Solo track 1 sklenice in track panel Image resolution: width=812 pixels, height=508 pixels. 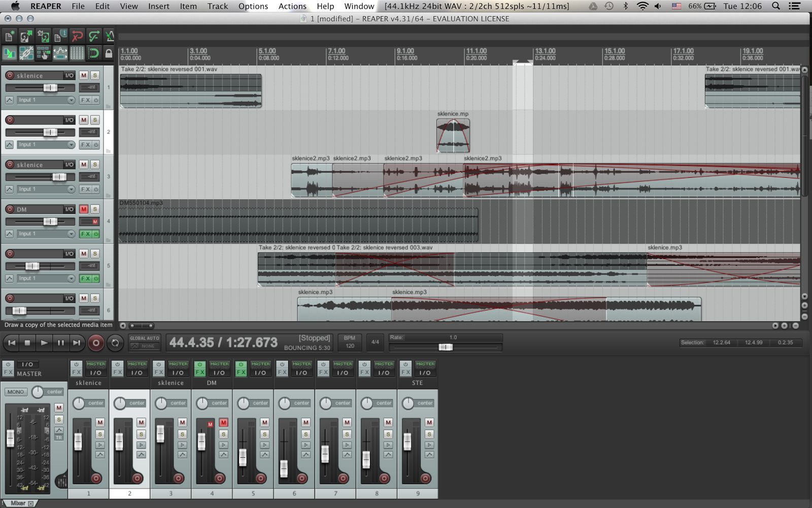[95, 75]
